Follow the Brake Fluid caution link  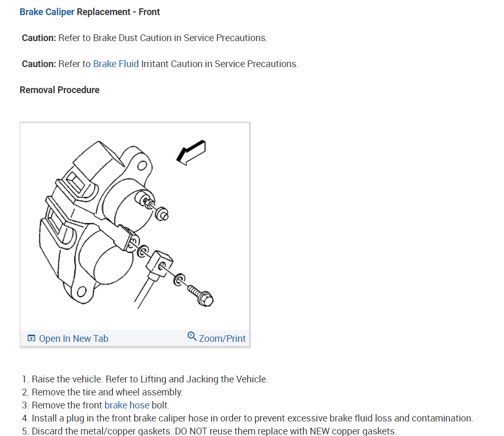(x=115, y=64)
